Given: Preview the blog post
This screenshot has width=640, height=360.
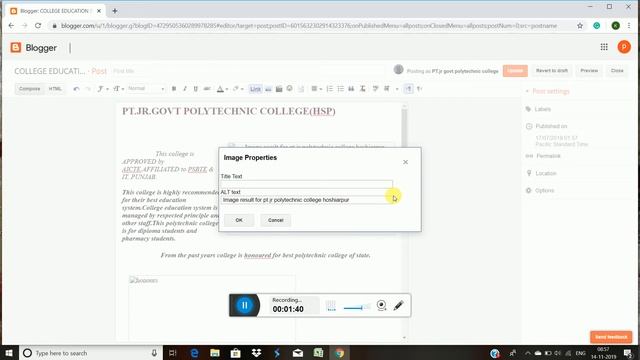Looking at the screenshot, I should click(589, 71).
